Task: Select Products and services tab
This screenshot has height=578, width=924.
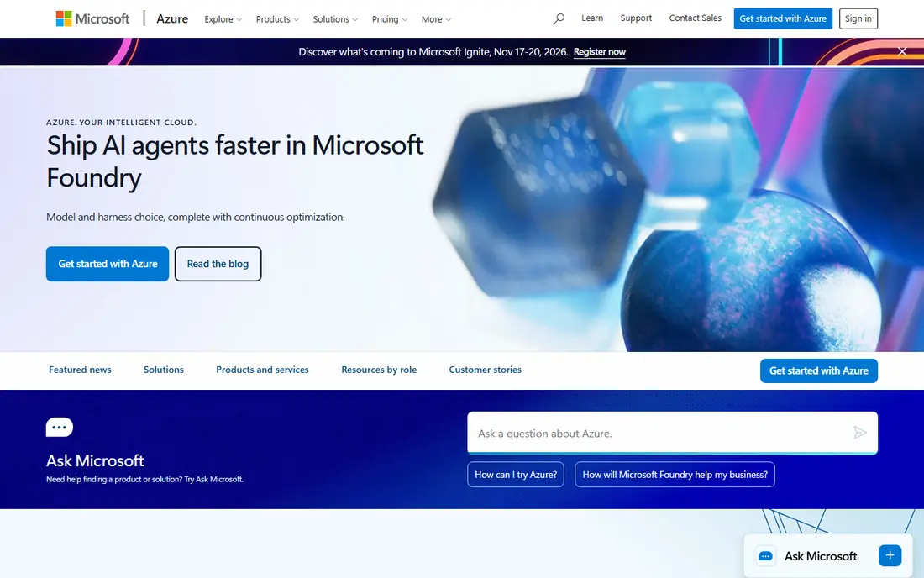Action: click(x=262, y=370)
